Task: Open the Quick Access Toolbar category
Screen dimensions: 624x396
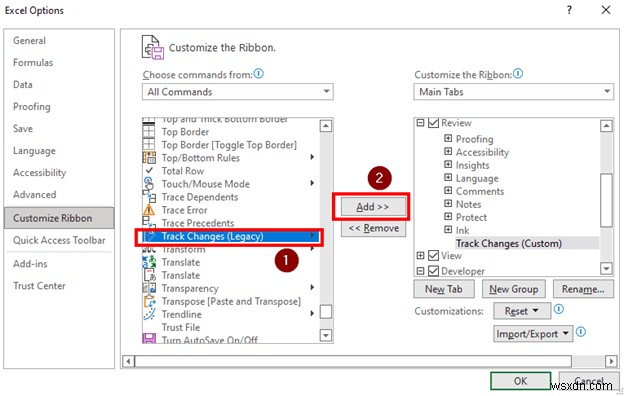Action: click(59, 240)
